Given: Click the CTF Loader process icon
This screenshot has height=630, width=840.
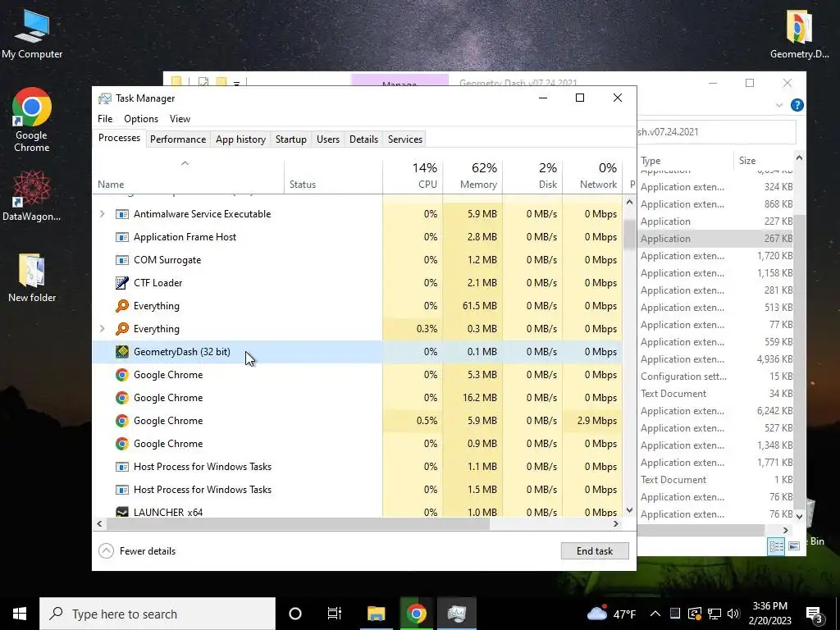Looking at the screenshot, I should [x=122, y=282].
